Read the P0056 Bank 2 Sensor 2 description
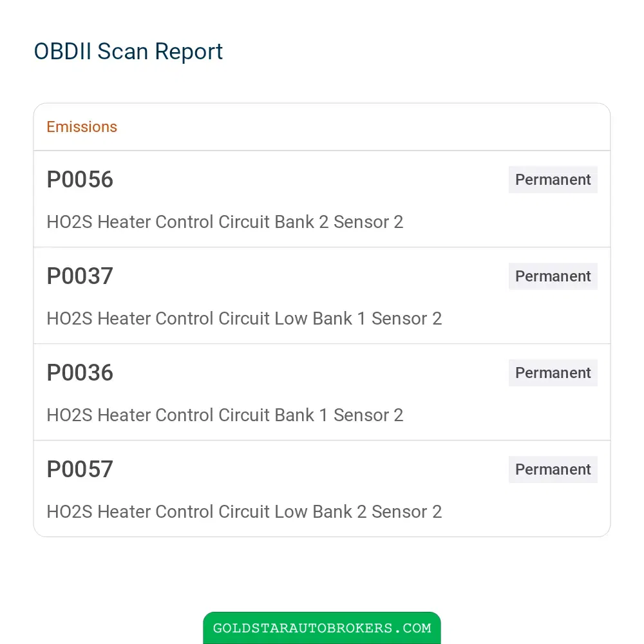 [x=225, y=222]
